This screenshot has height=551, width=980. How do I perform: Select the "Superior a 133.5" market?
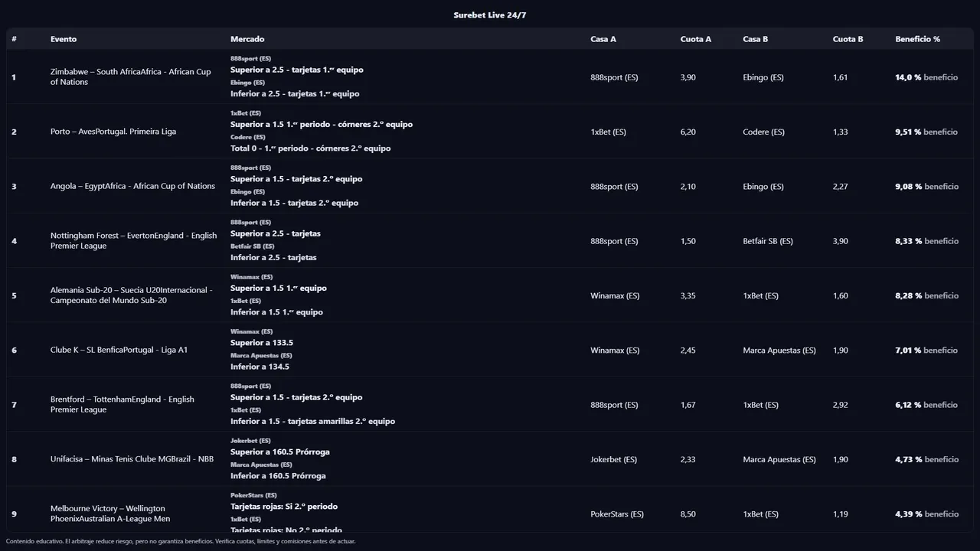pos(262,343)
